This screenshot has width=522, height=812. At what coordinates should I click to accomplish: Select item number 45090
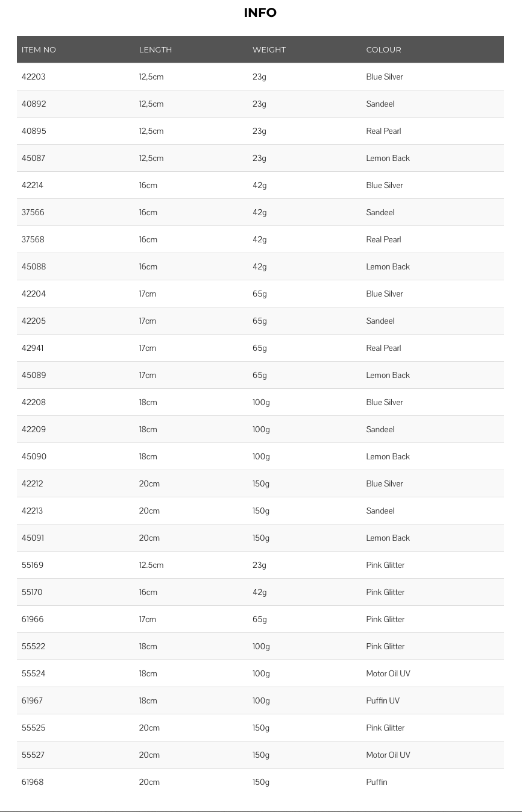pyautogui.click(x=34, y=456)
